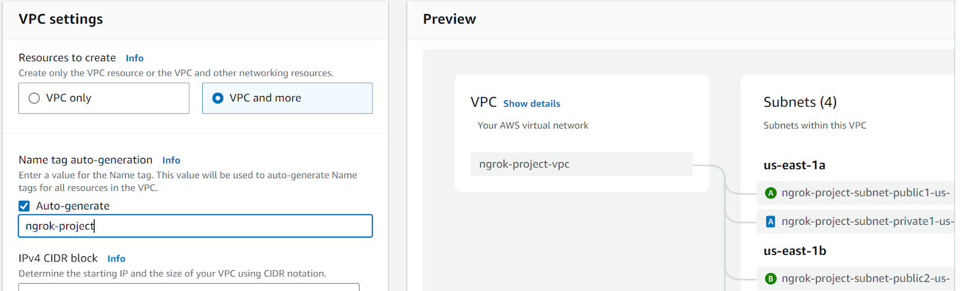Click the green public subnet B icon

point(771,279)
